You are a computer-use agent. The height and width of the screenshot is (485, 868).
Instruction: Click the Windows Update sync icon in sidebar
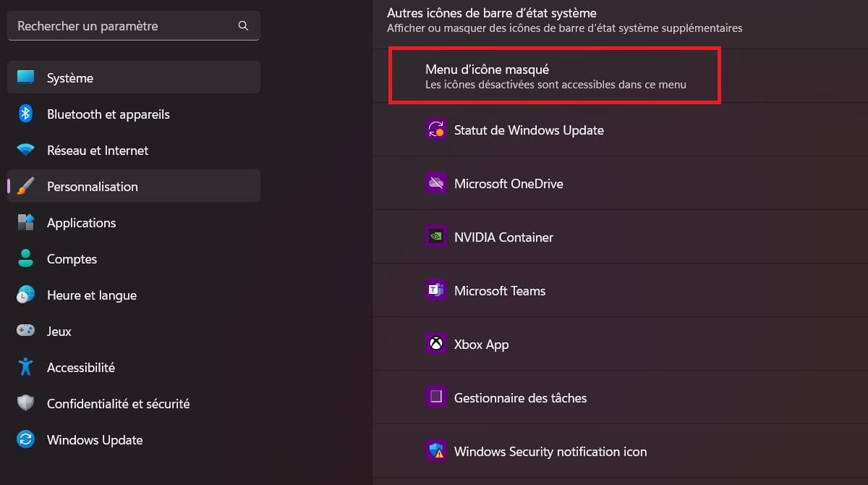(26, 439)
